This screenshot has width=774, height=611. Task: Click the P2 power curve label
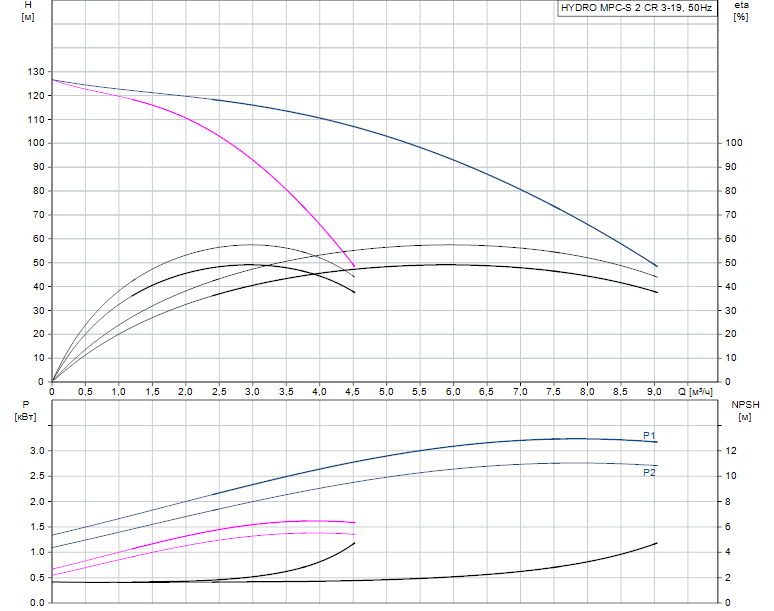tap(649, 471)
